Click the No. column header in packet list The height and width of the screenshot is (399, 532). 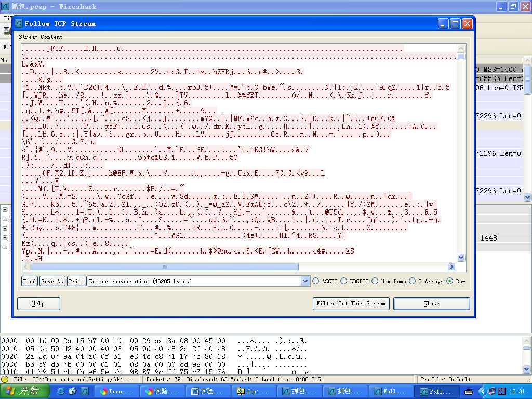coord(5,60)
